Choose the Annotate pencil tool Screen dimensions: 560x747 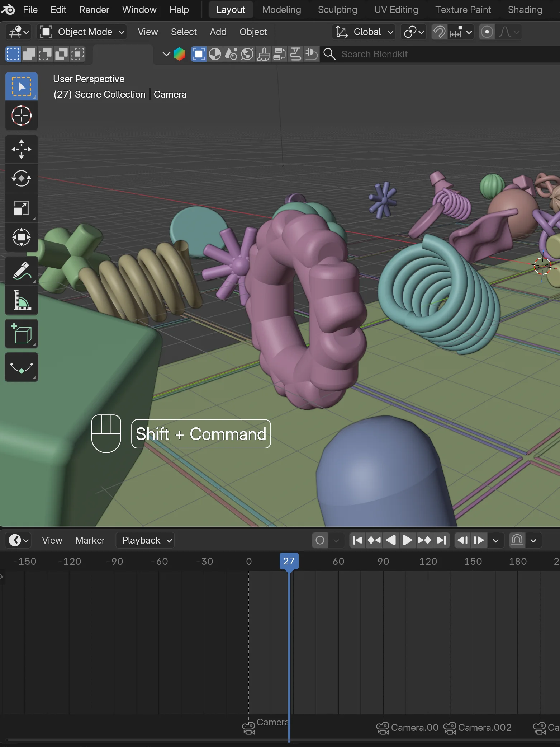[x=22, y=271]
